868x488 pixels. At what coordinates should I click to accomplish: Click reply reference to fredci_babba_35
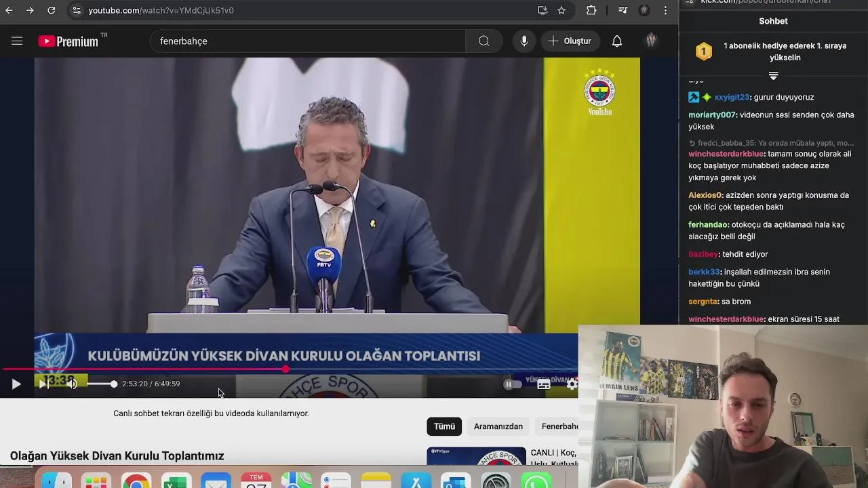(771, 143)
